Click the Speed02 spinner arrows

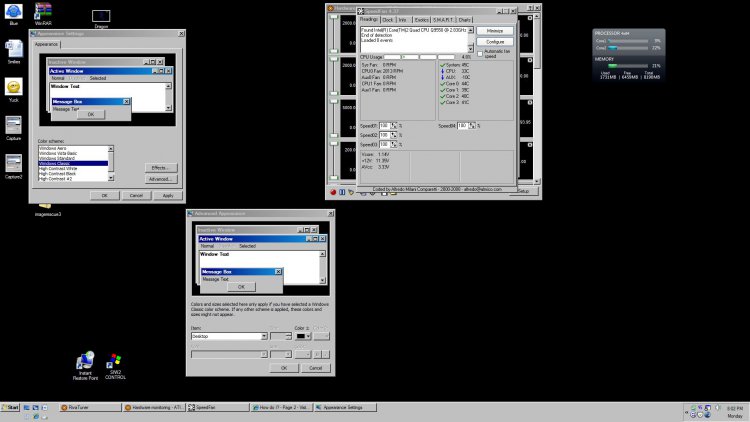pos(394,135)
